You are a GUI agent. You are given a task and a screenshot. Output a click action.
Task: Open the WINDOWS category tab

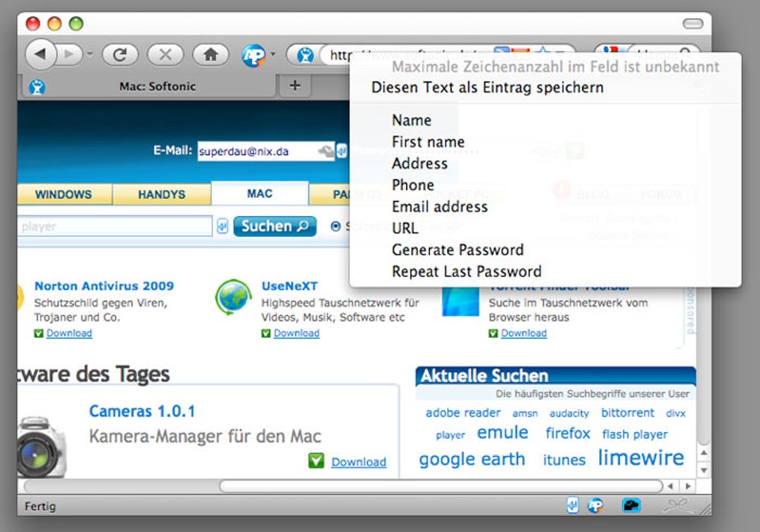click(63, 194)
